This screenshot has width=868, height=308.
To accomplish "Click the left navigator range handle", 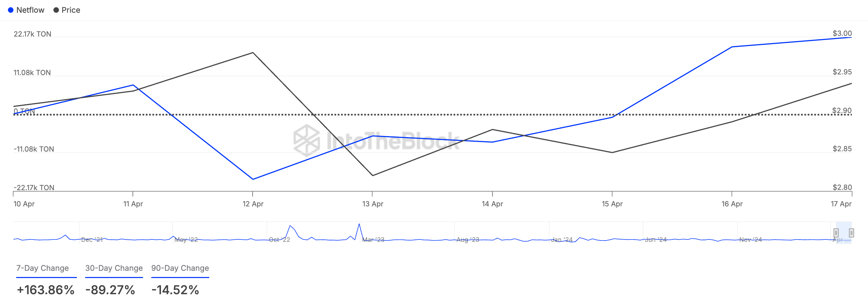I will click(836, 233).
